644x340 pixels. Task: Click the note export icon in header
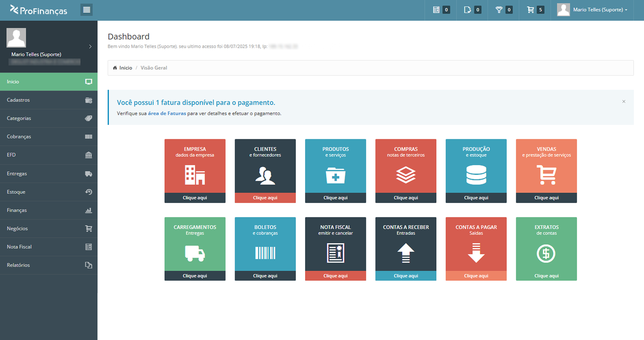point(467,10)
